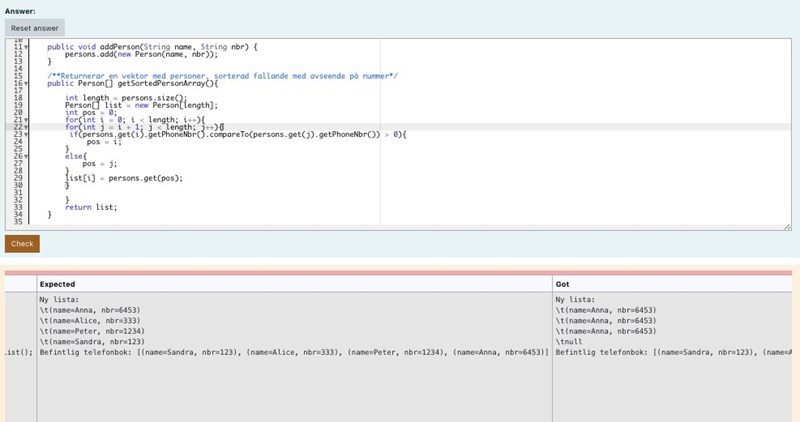Collapse the if block at line 23

(27, 134)
